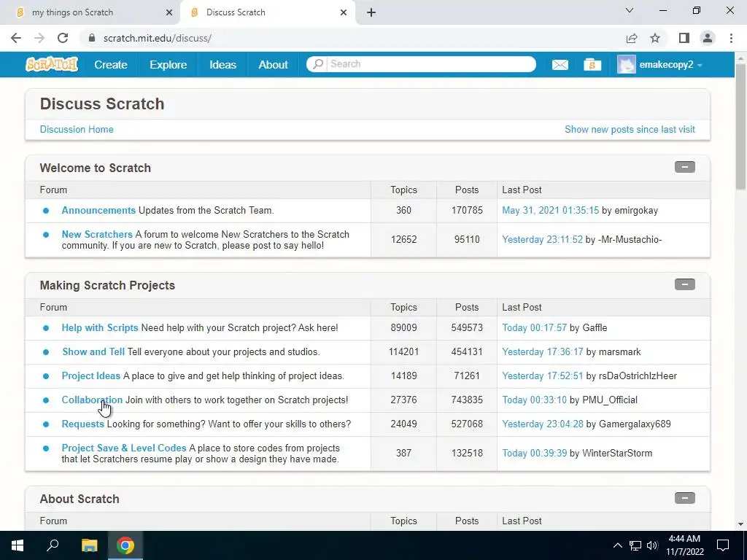
Task: Click the network tray icon
Action: pos(635,545)
